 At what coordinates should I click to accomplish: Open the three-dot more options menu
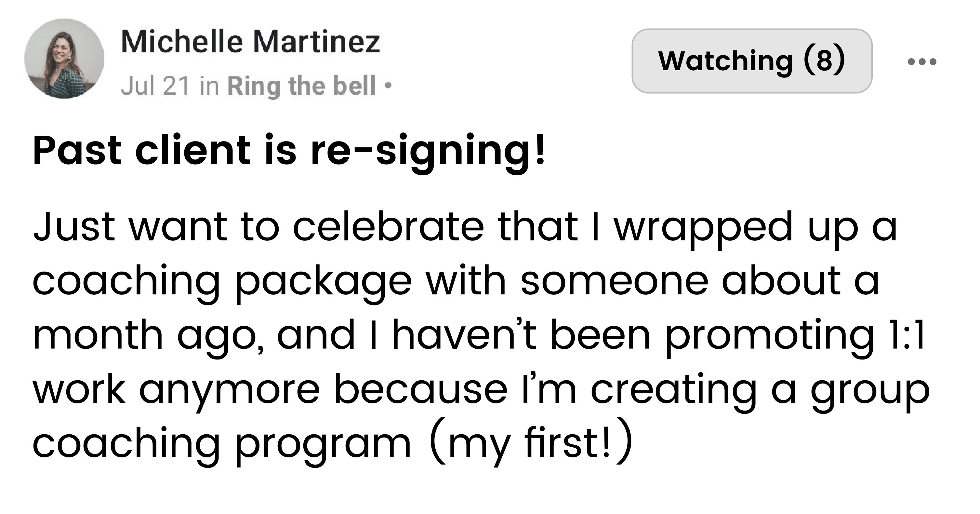pyautogui.click(x=922, y=62)
